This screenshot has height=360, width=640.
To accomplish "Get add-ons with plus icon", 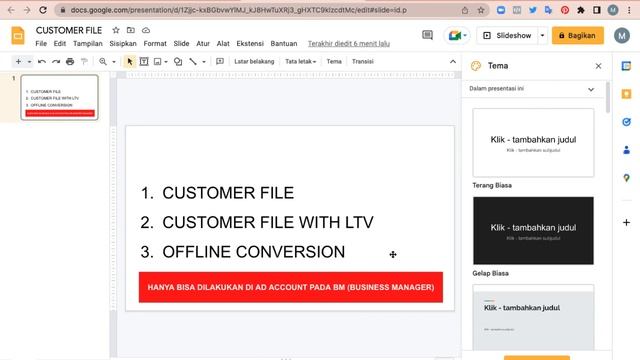I will pyautogui.click(x=626, y=222).
